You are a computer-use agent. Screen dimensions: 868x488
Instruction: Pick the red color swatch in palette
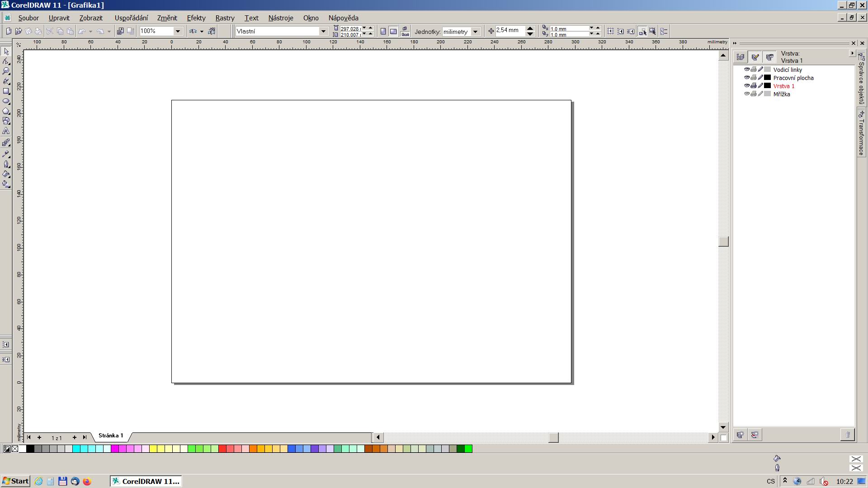pos(222,449)
